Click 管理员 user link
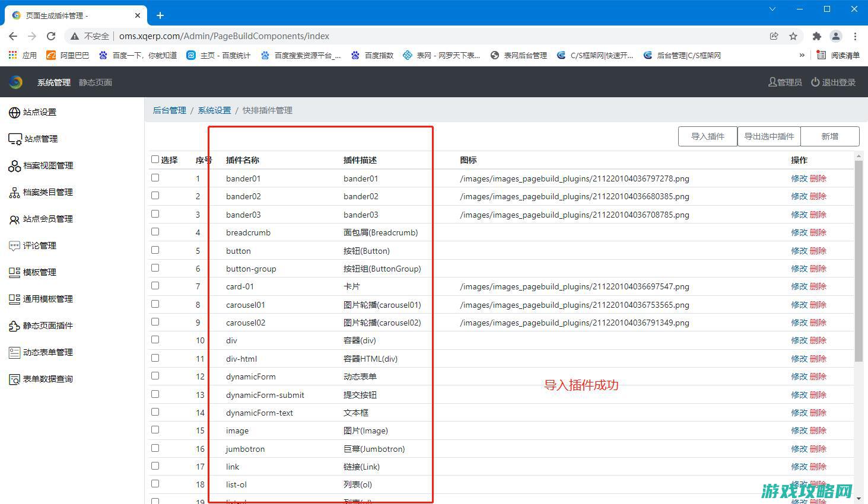The image size is (868, 504). (x=785, y=82)
